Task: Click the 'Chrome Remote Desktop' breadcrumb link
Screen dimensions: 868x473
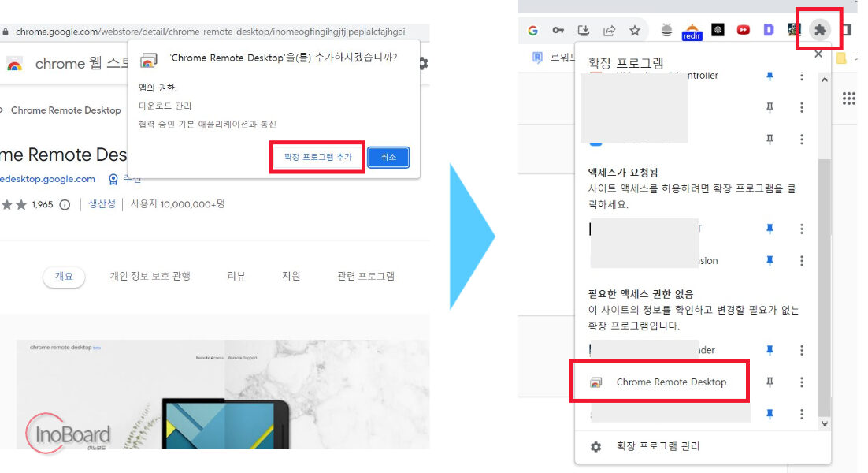Action: pyautogui.click(x=66, y=110)
